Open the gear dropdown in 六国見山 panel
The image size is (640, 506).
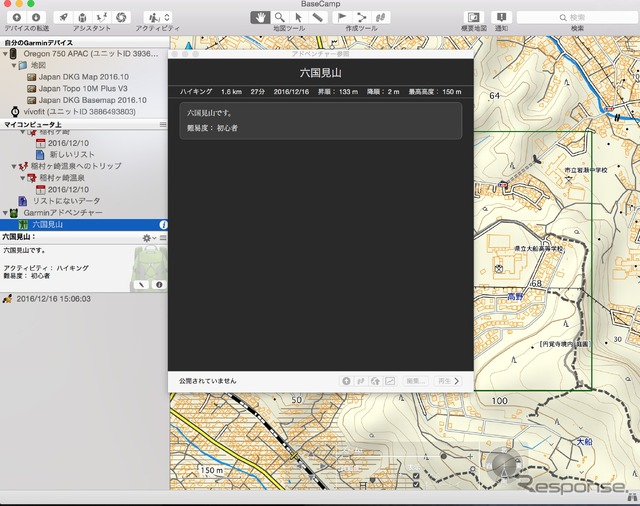tap(149, 238)
